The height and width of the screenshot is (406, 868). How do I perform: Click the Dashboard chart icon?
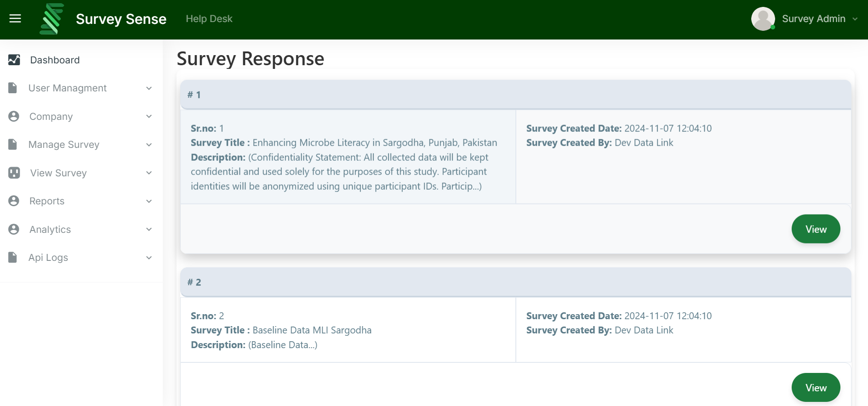click(x=14, y=60)
